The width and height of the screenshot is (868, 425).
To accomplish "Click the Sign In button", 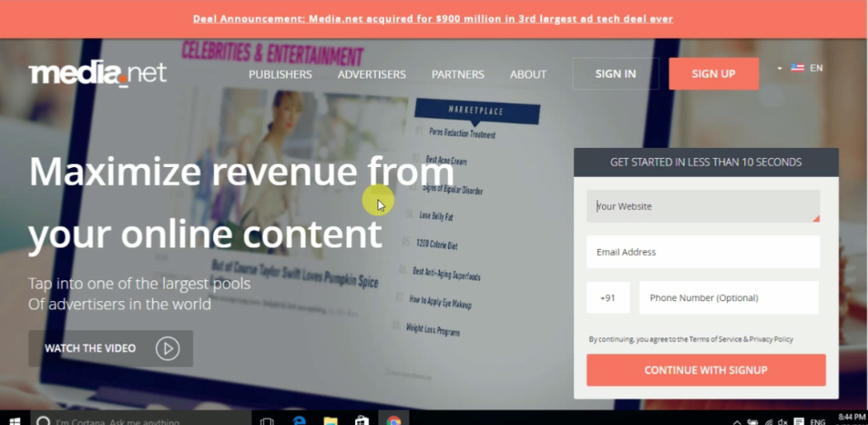I will click(x=615, y=74).
